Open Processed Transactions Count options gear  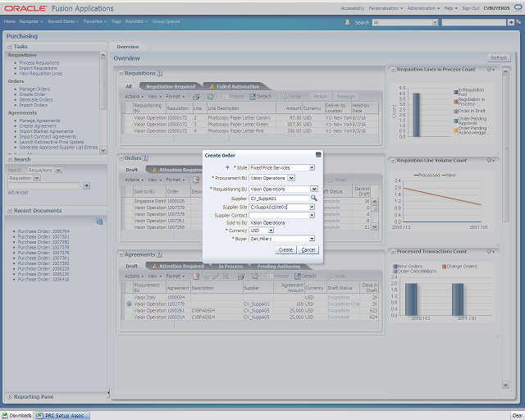point(491,251)
